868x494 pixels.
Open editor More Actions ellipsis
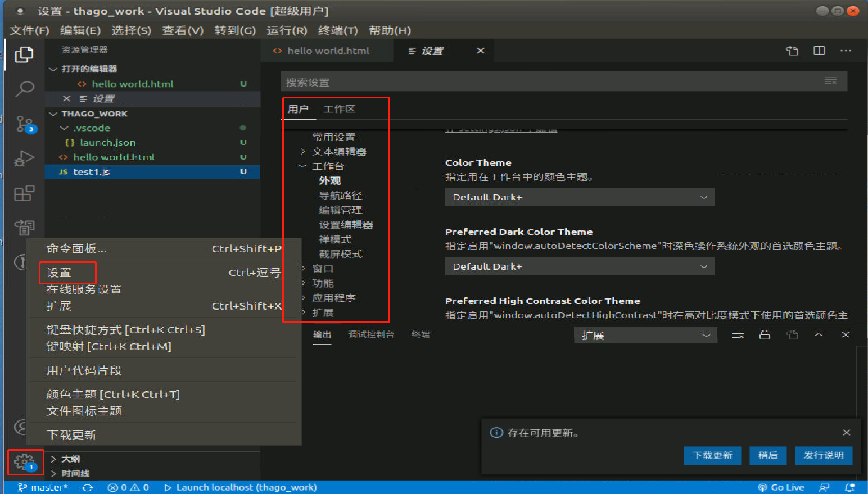[x=846, y=51]
